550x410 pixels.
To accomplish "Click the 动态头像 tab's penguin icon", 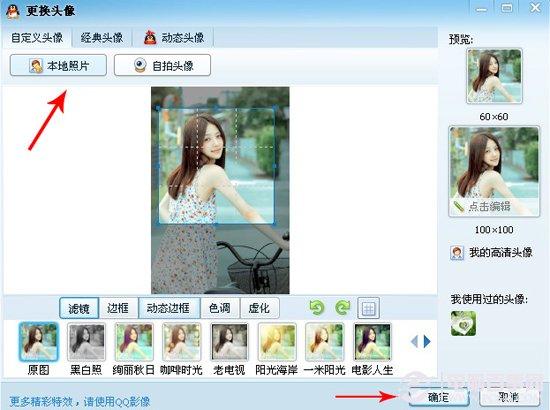I will [x=150, y=37].
